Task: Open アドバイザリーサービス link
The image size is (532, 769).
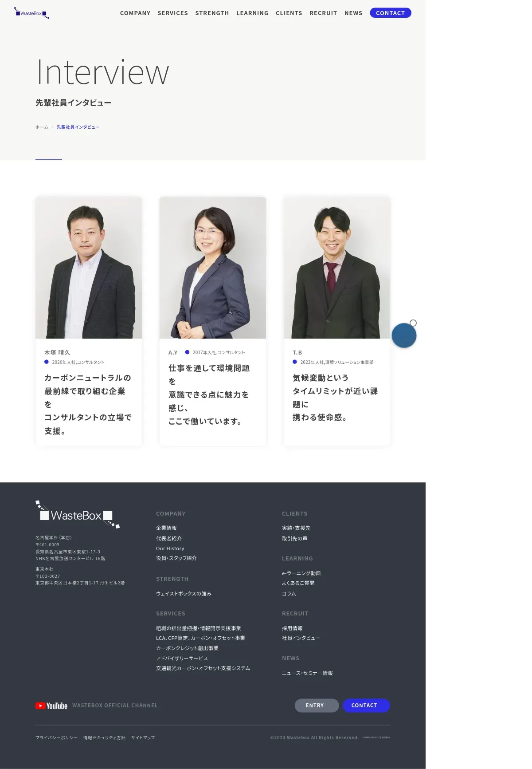Action: coord(182,659)
